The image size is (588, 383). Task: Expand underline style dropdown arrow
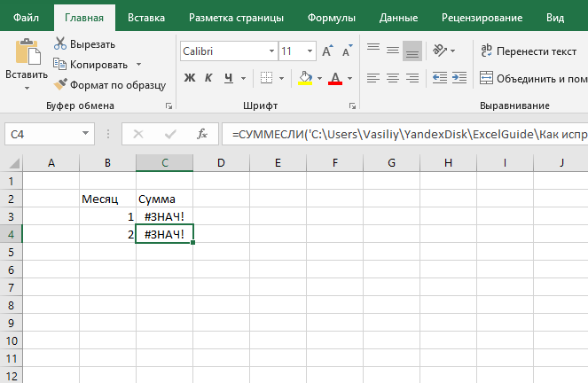[243, 78]
